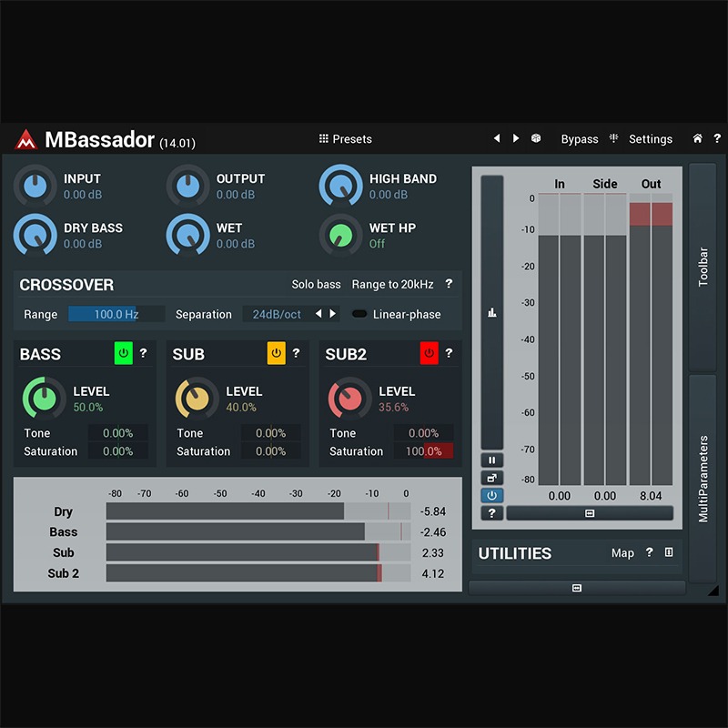
Task: Open SUB2 section help question mark
Action: tap(449, 353)
